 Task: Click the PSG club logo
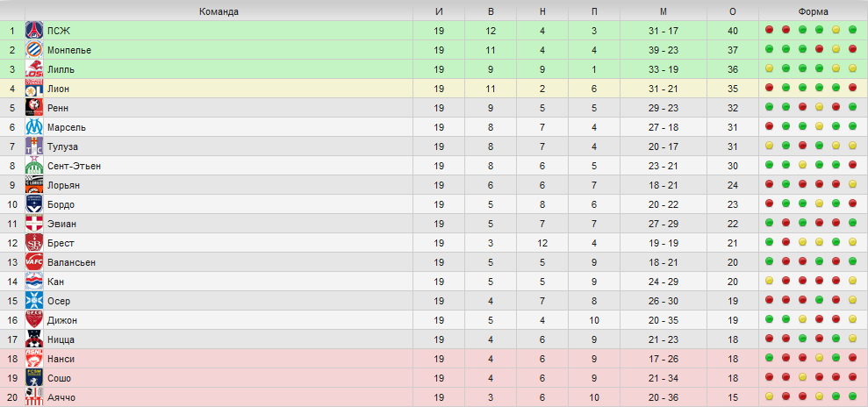coord(34,31)
